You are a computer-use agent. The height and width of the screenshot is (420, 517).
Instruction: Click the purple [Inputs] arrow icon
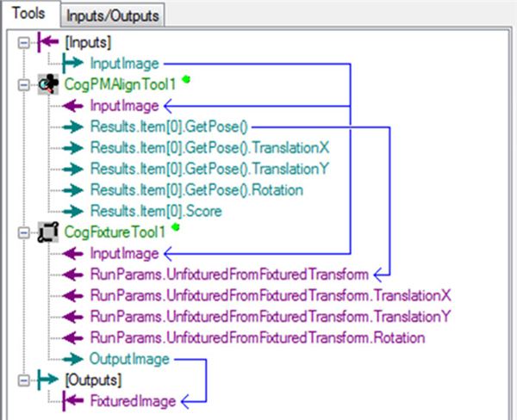point(47,42)
